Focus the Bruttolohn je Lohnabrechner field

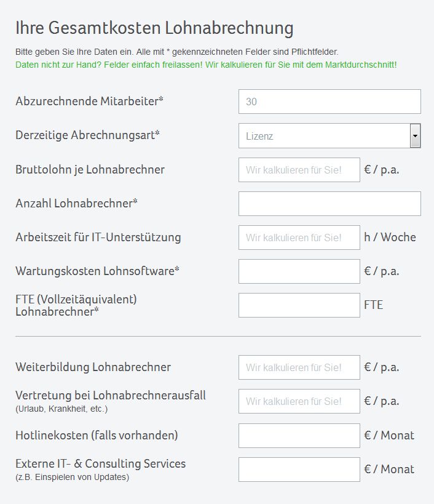point(299,170)
